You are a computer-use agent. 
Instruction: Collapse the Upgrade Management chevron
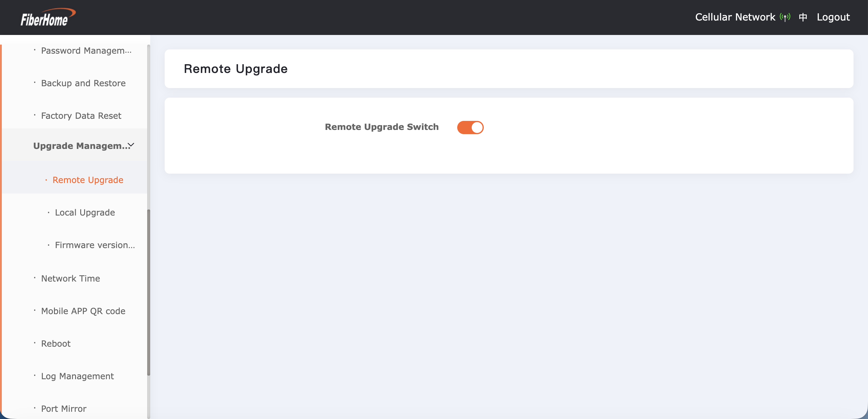tap(131, 145)
